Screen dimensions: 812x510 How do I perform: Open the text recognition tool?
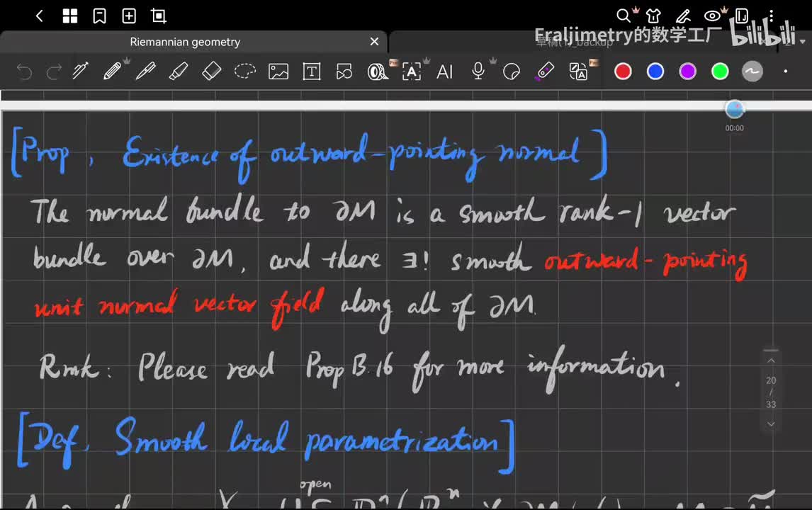point(412,72)
